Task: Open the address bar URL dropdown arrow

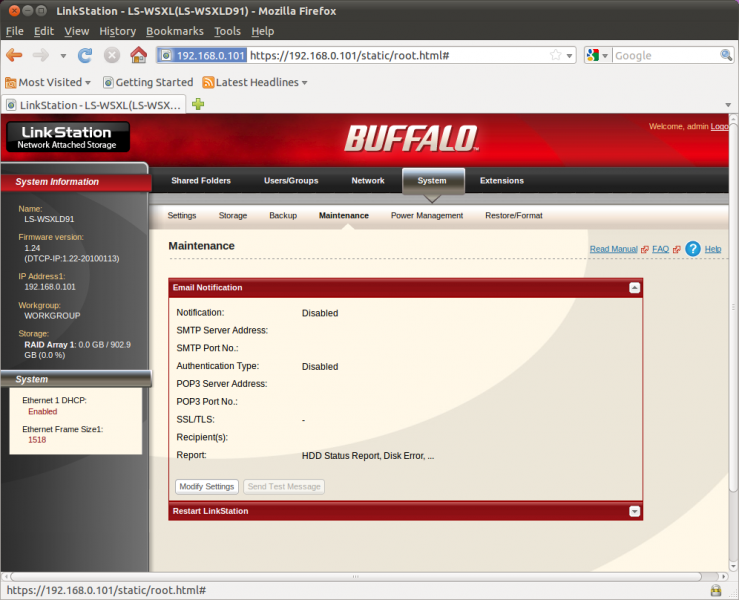Action: [x=569, y=56]
